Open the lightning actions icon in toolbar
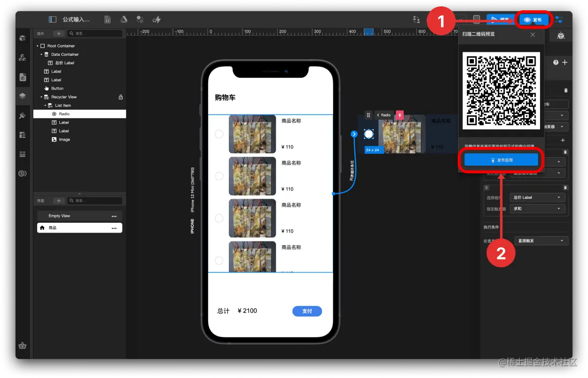 pyautogui.click(x=156, y=20)
